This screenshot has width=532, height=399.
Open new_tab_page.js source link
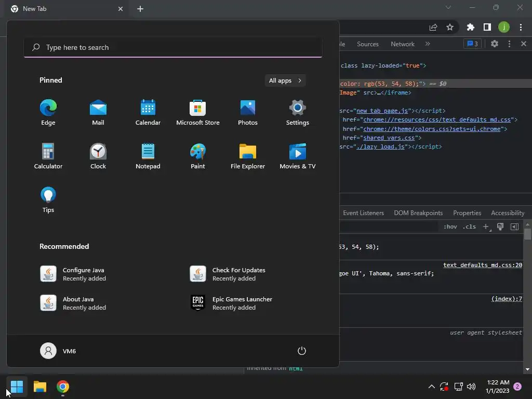(x=382, y=111)
